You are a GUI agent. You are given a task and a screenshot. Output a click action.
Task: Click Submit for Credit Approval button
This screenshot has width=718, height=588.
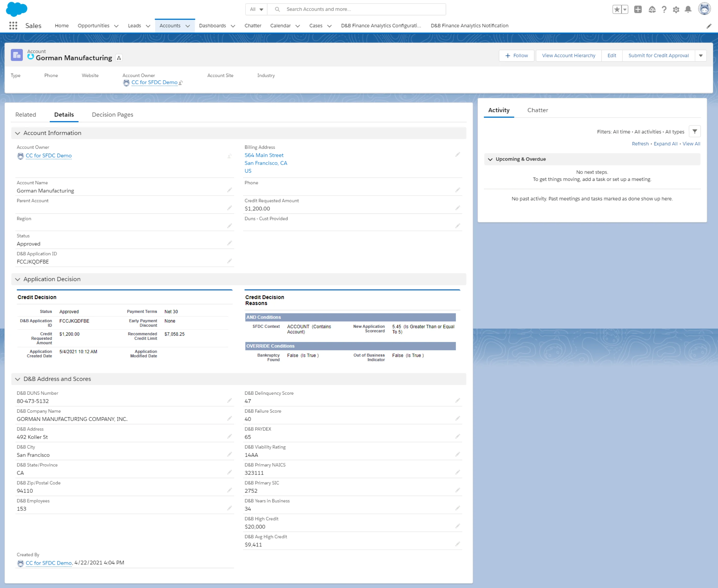658,56
